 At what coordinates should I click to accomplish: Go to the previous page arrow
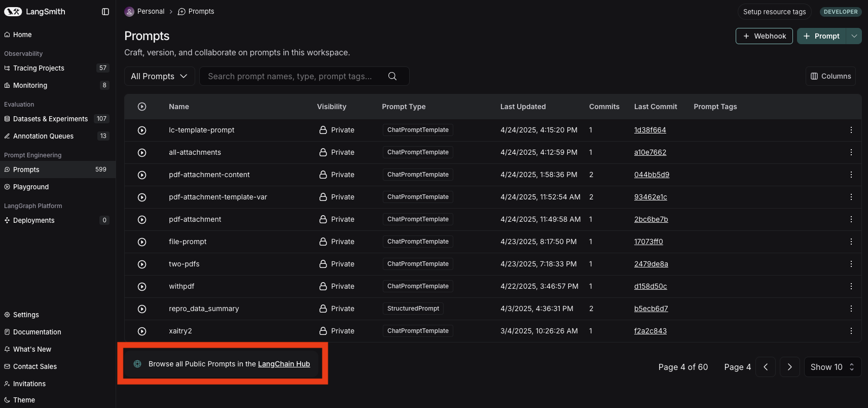(x=766, y=367)
